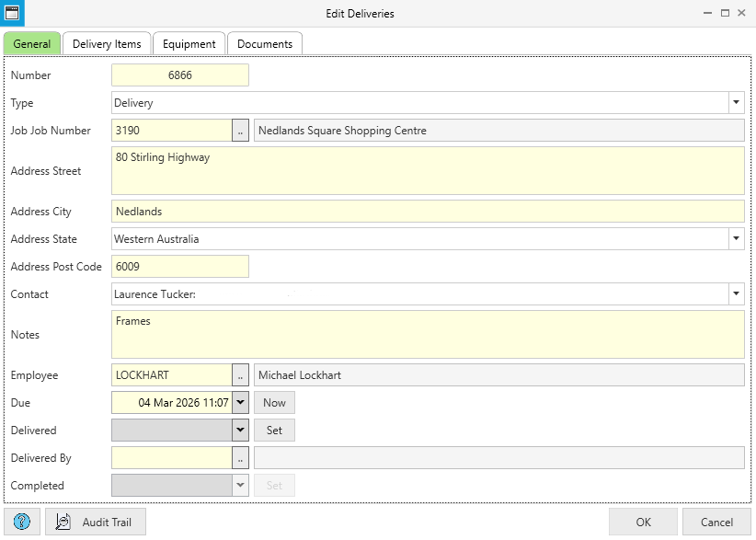The height and width of the screenshot is (540, 756).
Task: Open the Delivered date picker arrow
Action: [240, 430]
